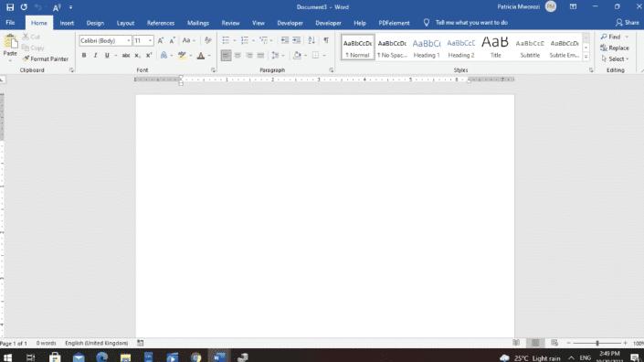
Task: Toggle Show/Hide paragraph marks
Action: click(326, 40)
